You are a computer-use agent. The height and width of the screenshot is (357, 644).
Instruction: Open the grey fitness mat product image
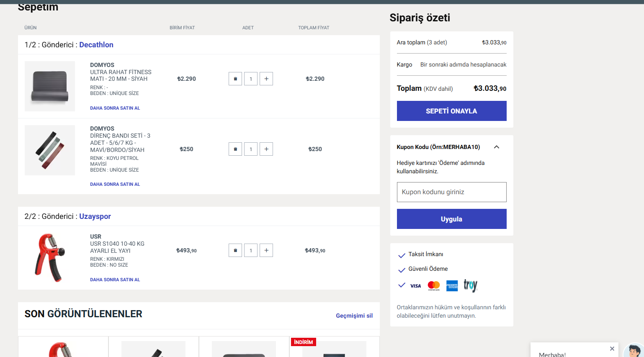click(x=50, y=86)
